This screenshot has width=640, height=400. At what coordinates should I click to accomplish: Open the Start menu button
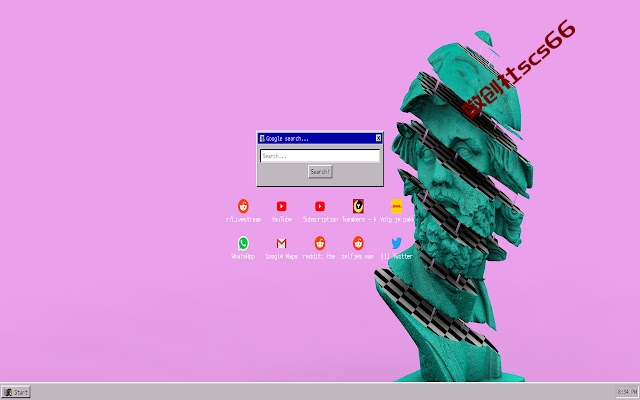[16, 393]
